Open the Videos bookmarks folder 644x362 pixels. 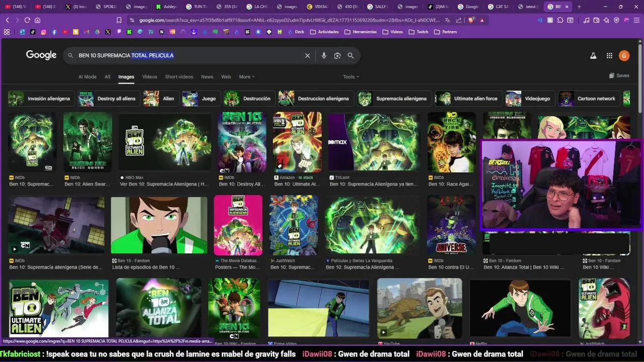pos(392,32)
